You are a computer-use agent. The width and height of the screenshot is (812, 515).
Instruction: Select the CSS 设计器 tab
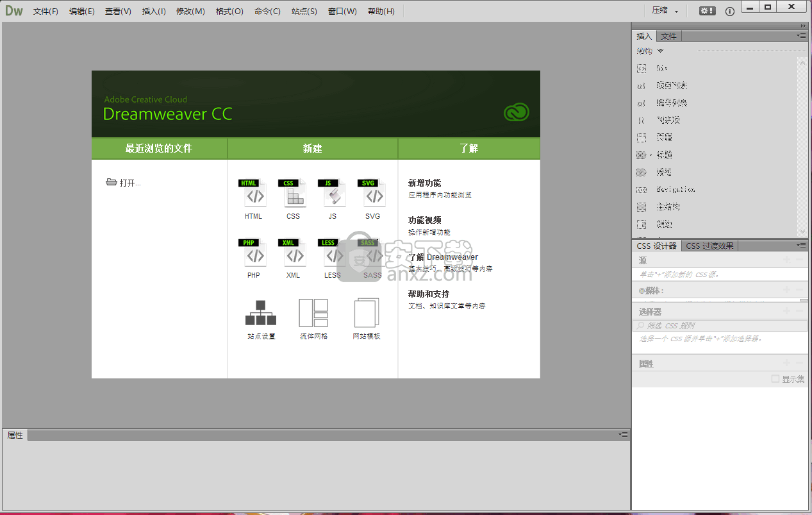point(657,246)
